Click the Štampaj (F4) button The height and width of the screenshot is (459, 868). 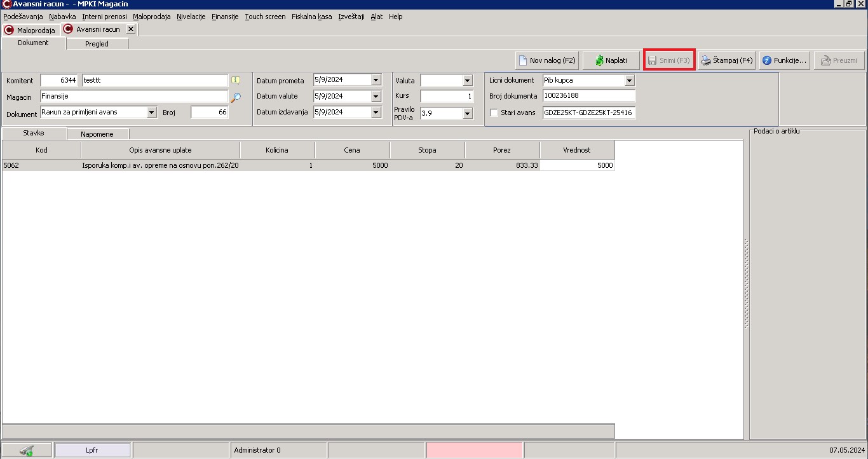(727, 60)
